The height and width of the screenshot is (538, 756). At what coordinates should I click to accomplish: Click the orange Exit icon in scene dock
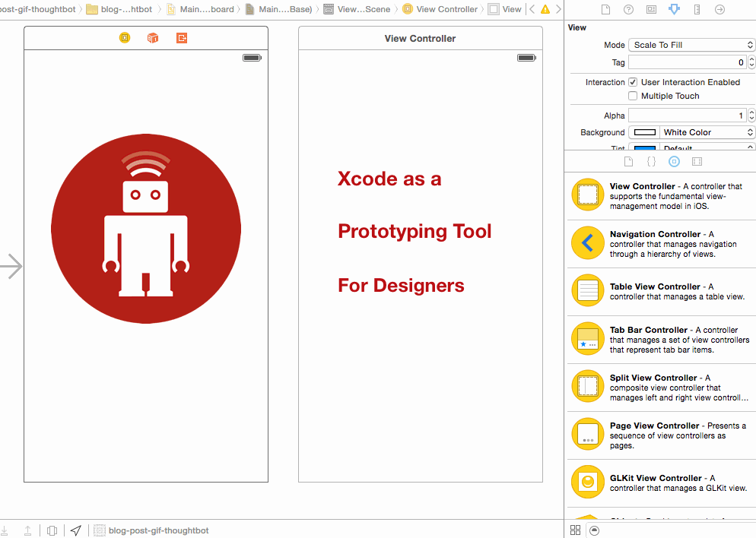tap(181, 38)
